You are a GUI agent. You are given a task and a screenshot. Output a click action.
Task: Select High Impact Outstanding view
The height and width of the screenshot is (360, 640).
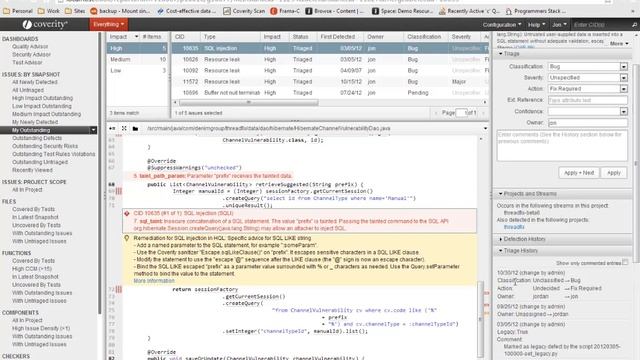(x=42, y=98)
